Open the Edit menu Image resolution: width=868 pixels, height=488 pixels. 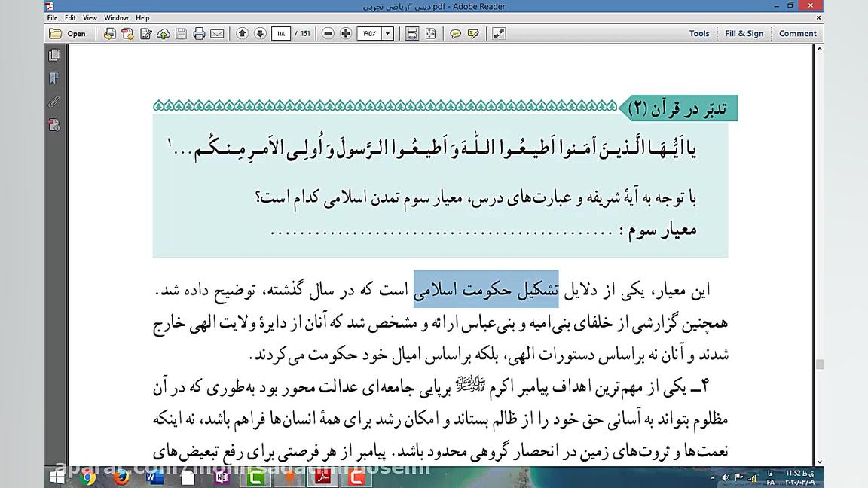coord(70,18)
